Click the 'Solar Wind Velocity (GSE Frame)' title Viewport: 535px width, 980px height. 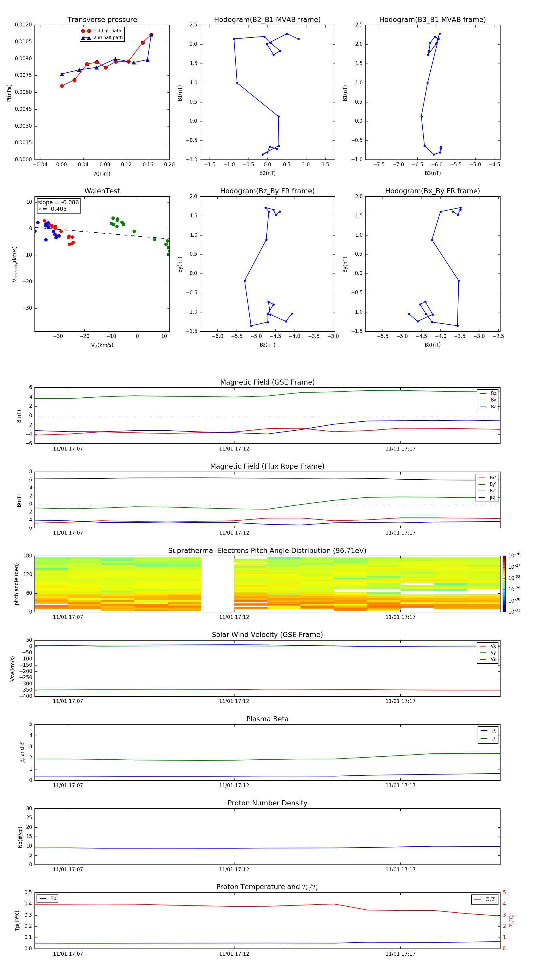(267, 635)
